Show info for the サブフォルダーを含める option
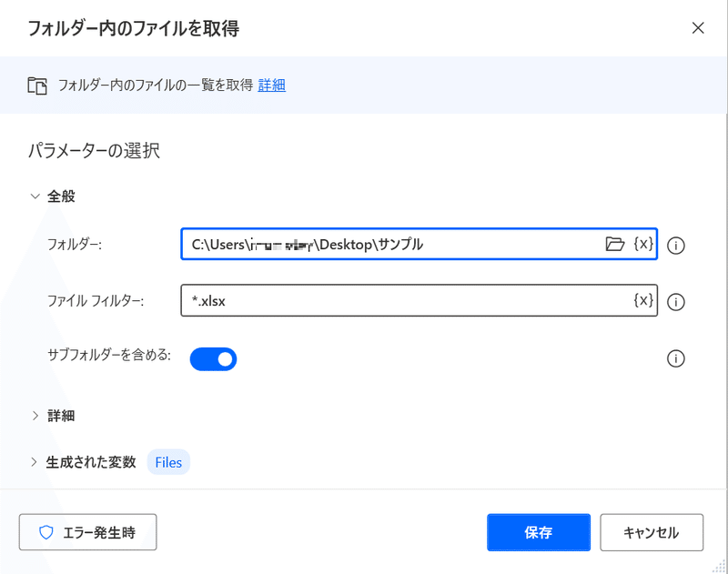 [x=675, y=358]
